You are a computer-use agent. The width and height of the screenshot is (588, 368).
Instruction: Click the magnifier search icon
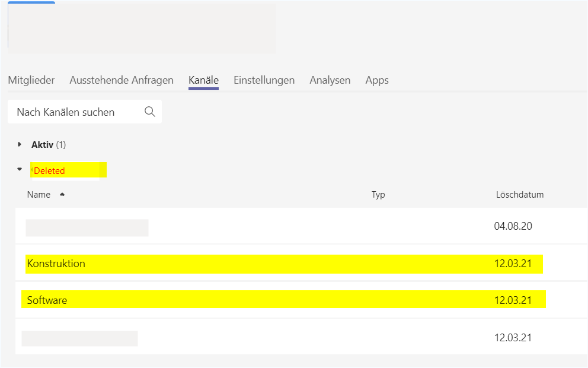coord(149,112)
